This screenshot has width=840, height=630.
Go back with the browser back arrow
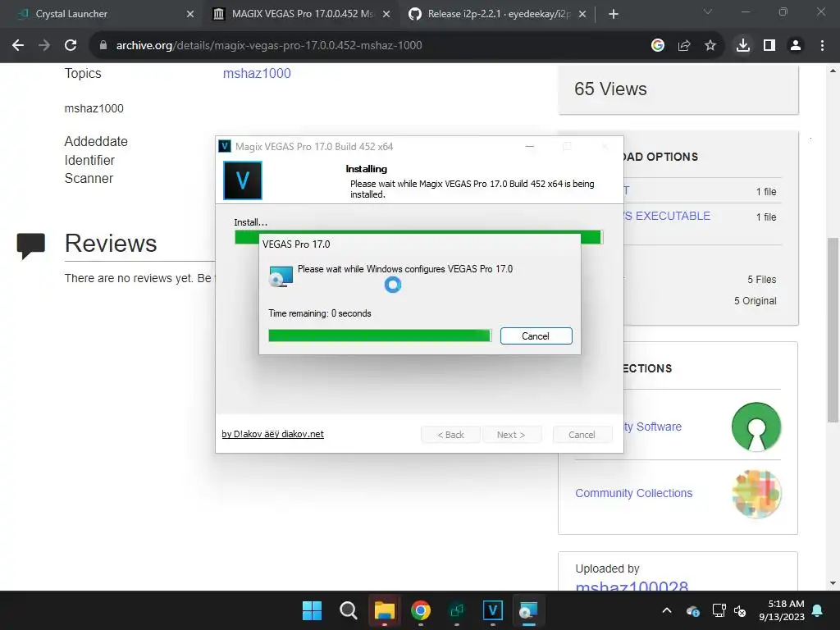click(18, 46)
